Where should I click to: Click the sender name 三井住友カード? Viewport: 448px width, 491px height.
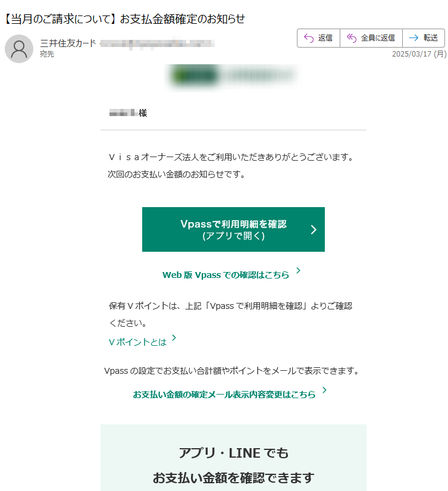pos(68,43)
